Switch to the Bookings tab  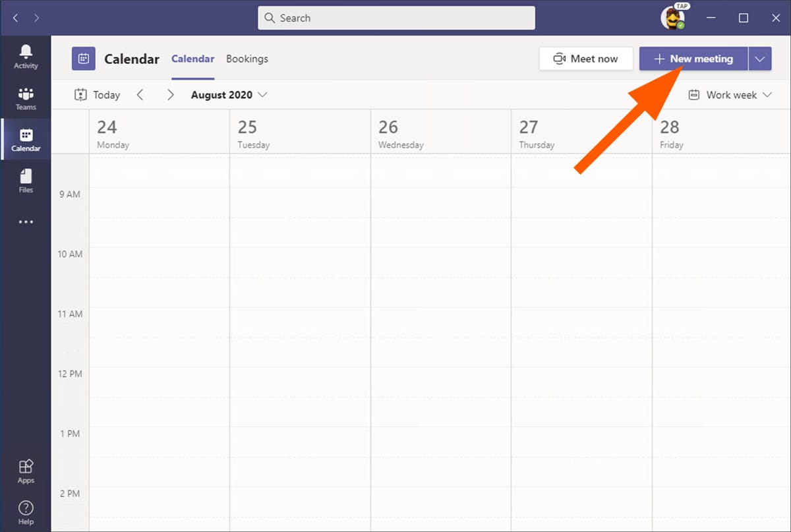247,59
